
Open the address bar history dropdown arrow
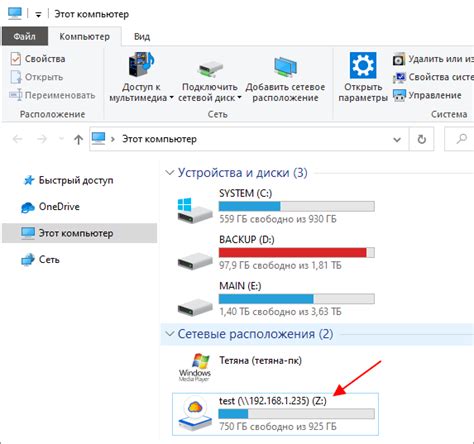(x=397, y=139)
